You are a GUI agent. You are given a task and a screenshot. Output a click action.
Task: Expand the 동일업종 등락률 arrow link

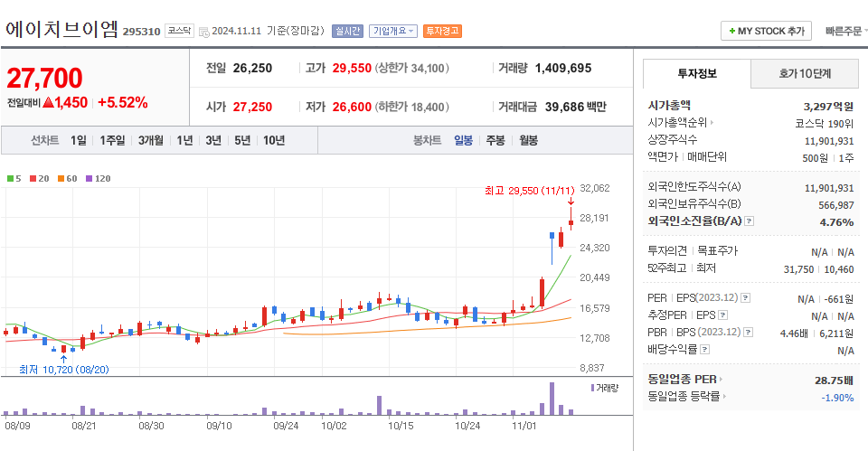pyautogui.click(x=724, y=397)
